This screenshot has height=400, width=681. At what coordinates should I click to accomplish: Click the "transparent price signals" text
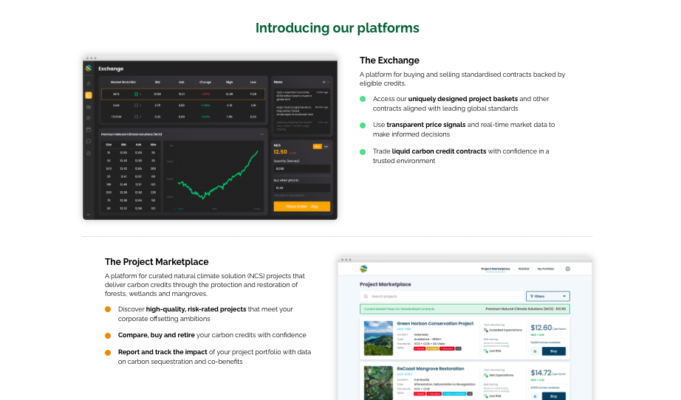(426, 125)
